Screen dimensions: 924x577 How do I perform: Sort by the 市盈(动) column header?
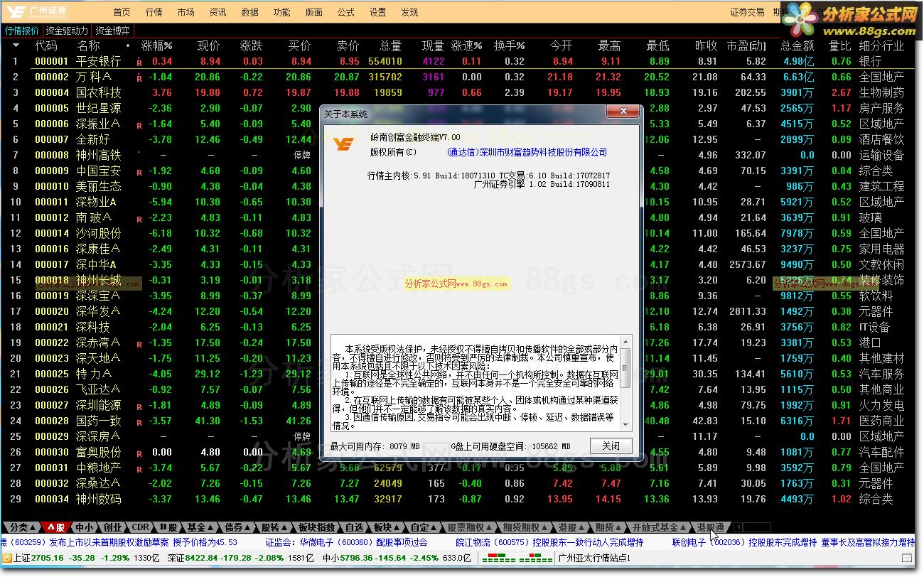746,45
